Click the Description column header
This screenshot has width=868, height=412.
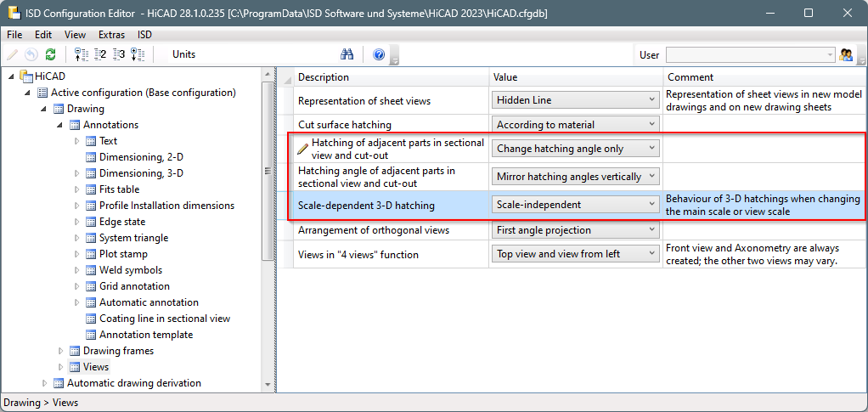392,77
